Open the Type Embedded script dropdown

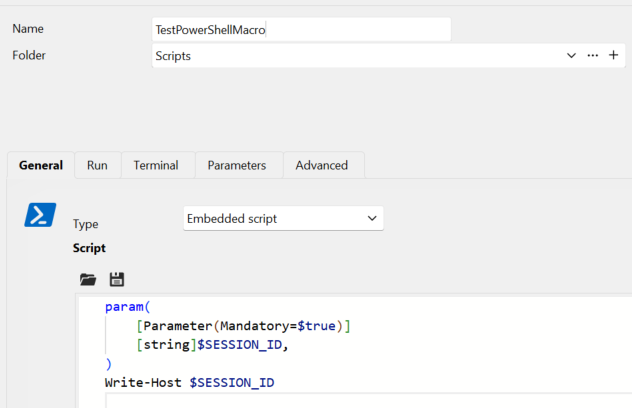[x=283, y=219]
